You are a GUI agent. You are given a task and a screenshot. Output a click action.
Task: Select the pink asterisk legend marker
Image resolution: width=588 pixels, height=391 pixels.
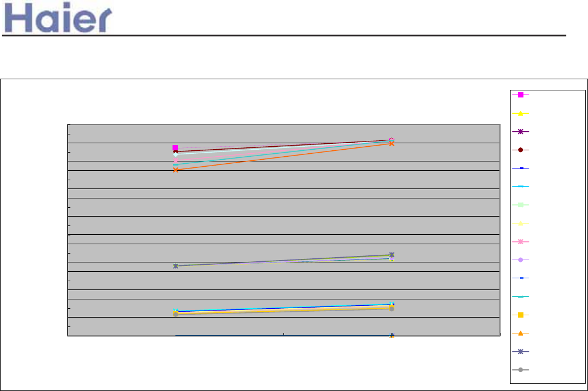click(521, 242)
